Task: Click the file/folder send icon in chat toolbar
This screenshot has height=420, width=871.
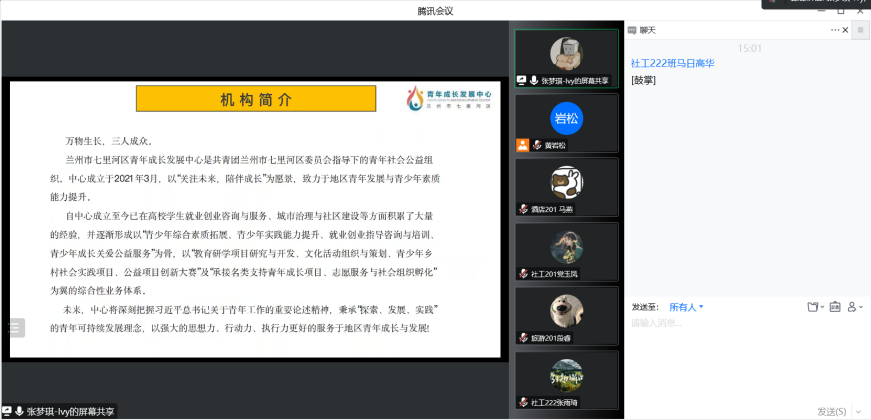Action: (812, 307)
